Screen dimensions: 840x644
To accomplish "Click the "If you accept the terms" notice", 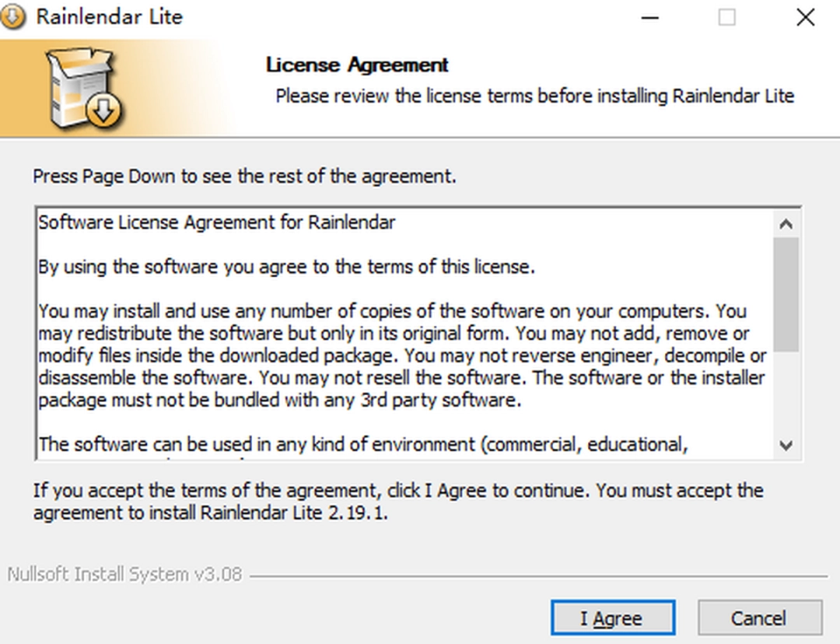I will click(x=397, y=502).
